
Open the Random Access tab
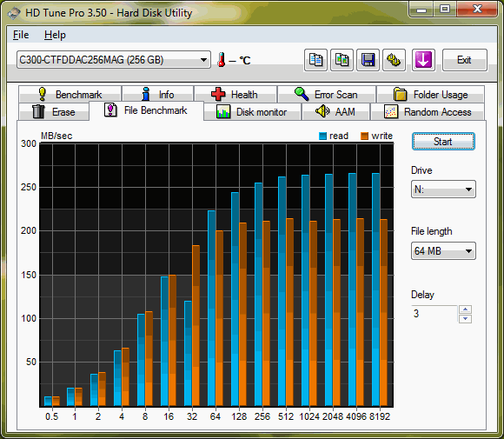coord(428,111)
